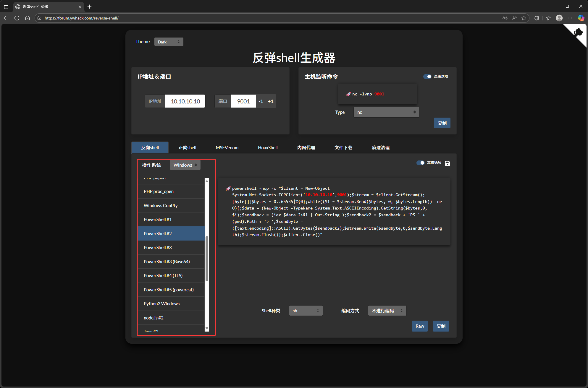
Task: Click the IP address input field
Action: point(185,101)
